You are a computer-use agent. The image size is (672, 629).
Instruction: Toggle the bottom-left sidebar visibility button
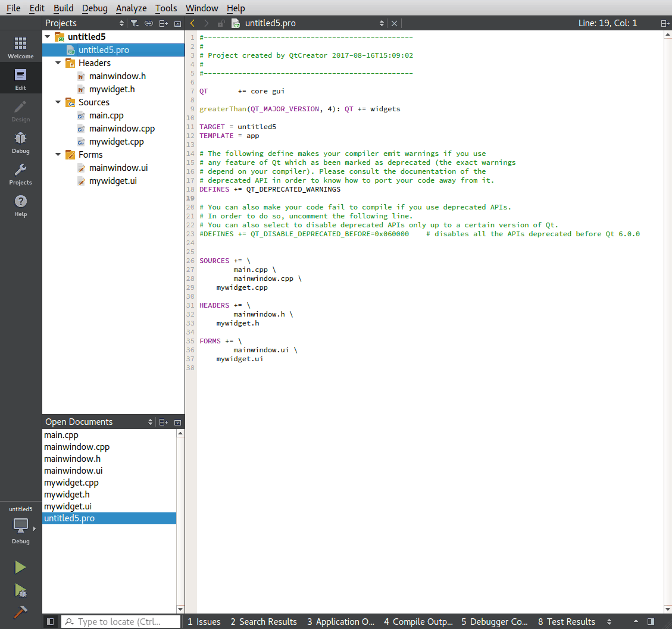(x=51, y=621)
